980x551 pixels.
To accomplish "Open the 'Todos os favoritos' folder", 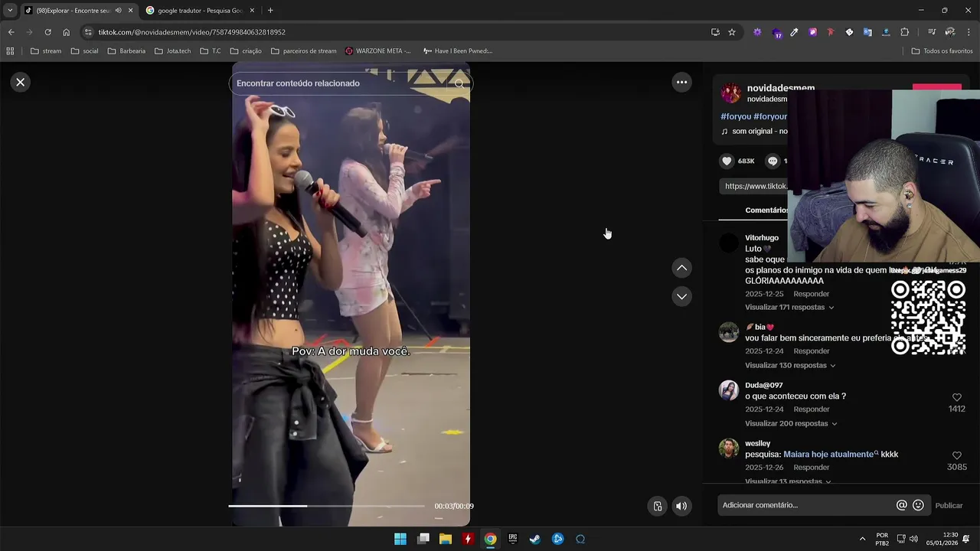I will coord(942,51).
